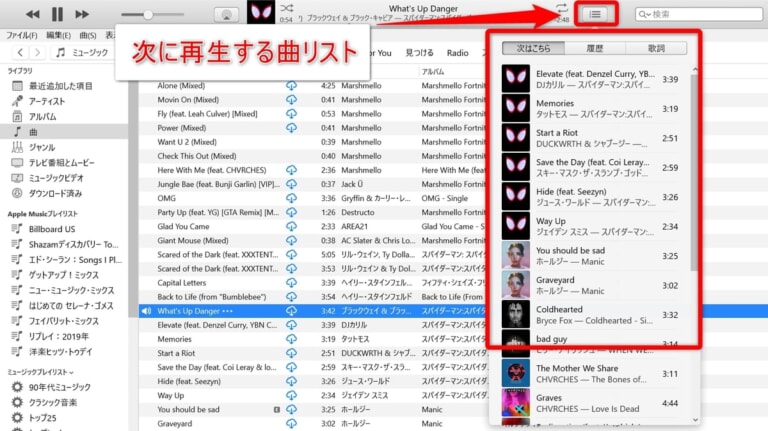Viewport: 768px width, 431px height.
Task: Click the search field
Action: click(698, 14)
